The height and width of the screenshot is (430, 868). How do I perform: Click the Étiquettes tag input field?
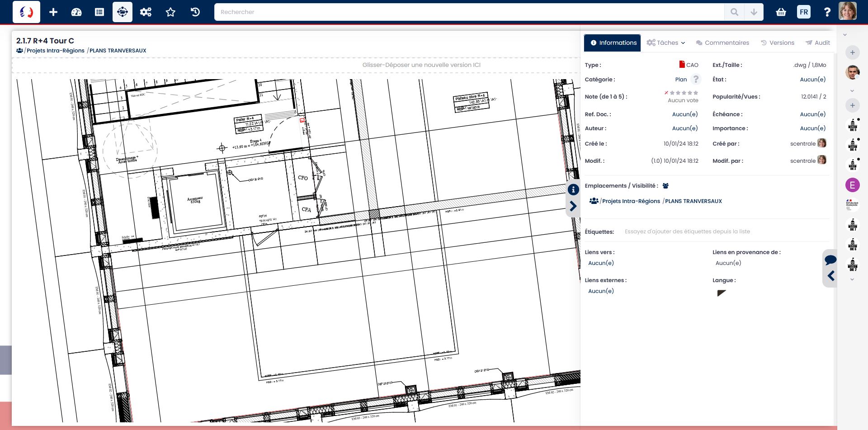coord(687,232)
